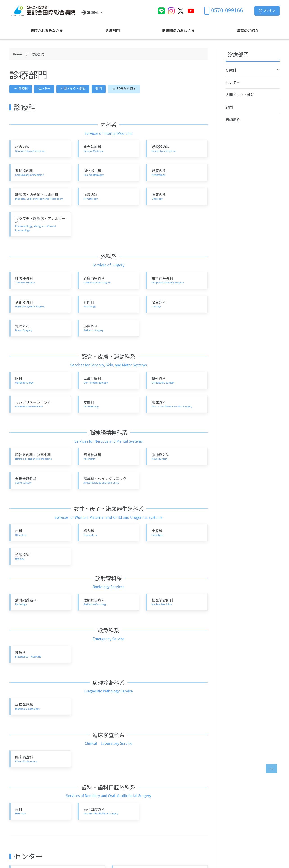Open the YouTube icon link
289x868 pixels.
pos(191,11)
